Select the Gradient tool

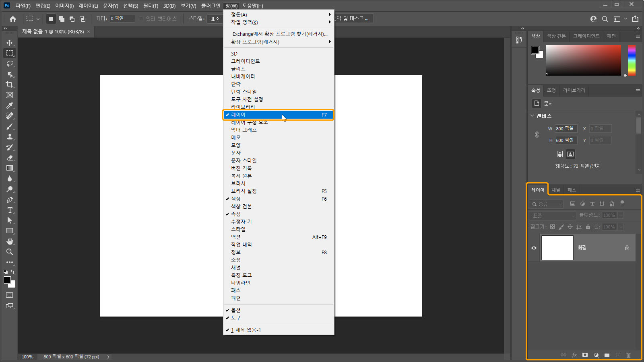coord(10,168)
